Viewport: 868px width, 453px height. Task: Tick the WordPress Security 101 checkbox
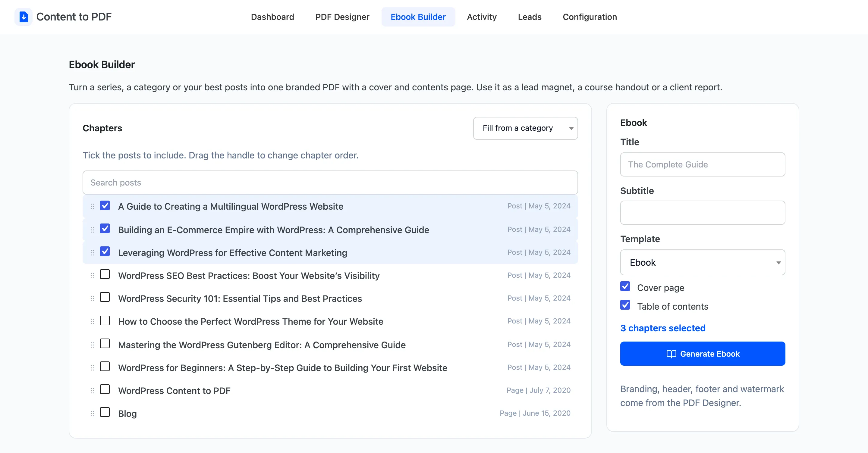105,297
